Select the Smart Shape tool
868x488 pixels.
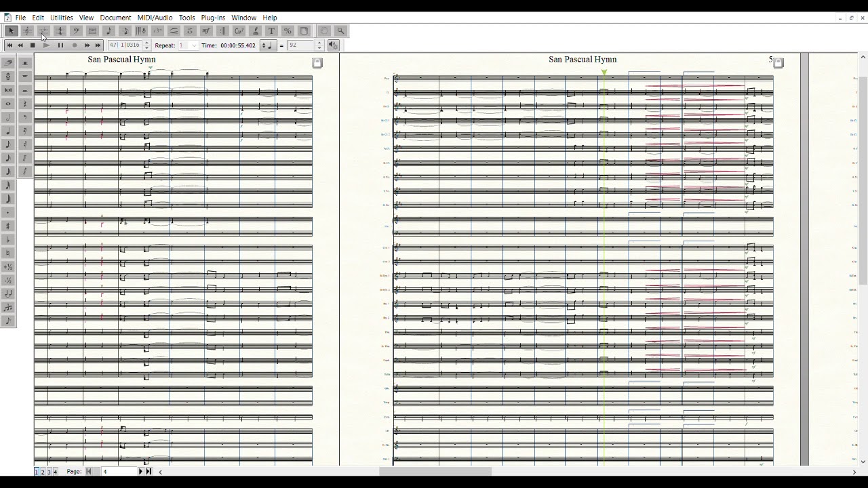tap(174, 30)
